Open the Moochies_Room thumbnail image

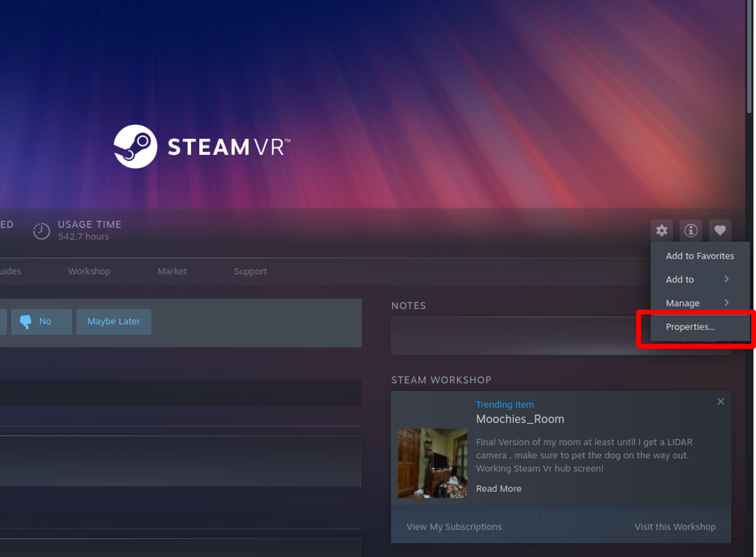click(432, 463)
